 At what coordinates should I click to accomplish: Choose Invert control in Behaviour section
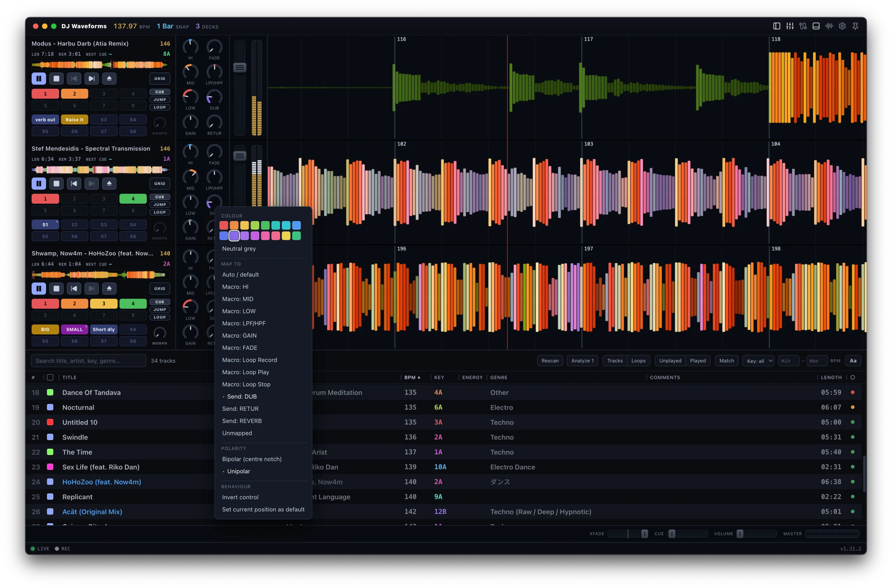point(263,497)
